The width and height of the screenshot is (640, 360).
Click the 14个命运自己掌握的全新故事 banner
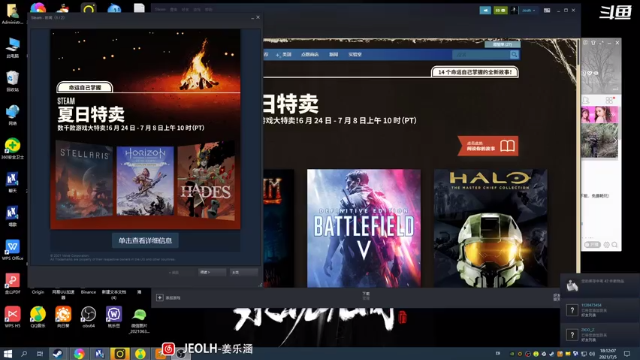(x=475, y=72)
